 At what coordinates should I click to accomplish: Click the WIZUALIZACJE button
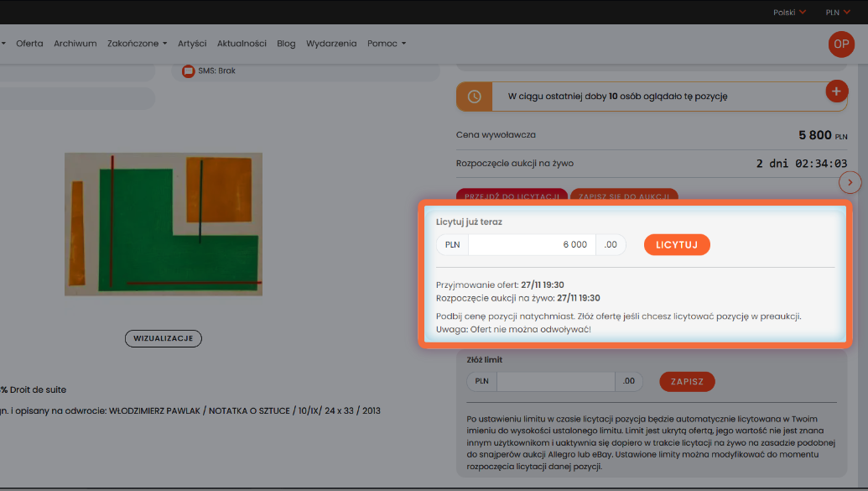point(164,338)
